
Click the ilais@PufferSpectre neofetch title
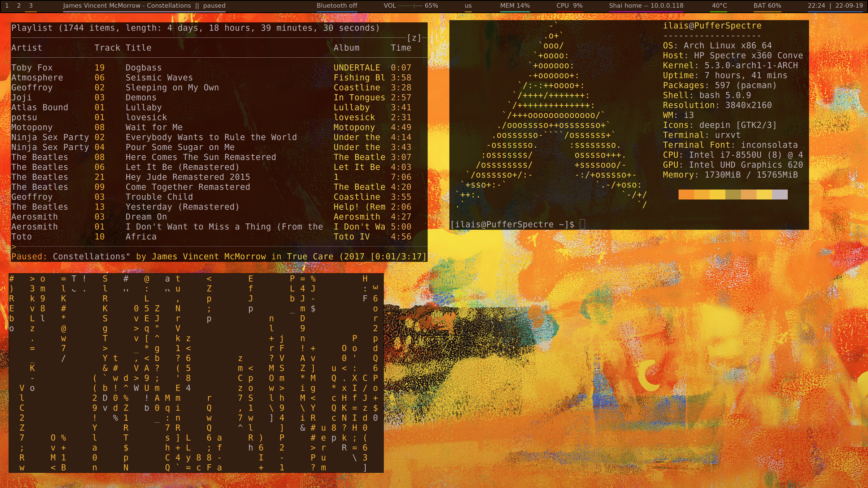coord(712,26)
